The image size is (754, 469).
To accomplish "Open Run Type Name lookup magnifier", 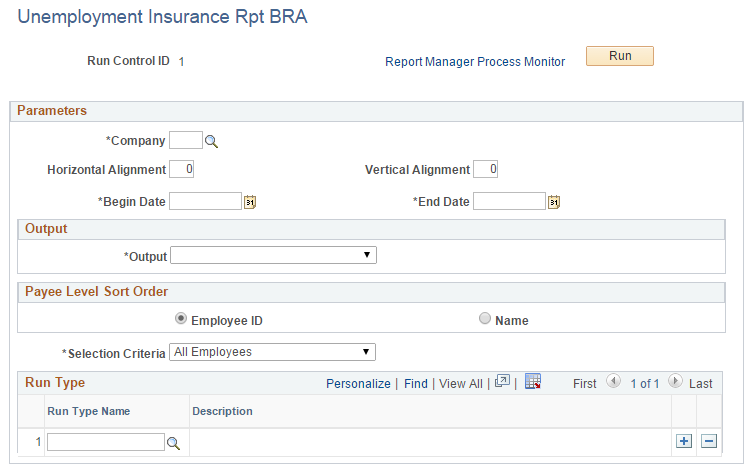I will click(173, 443).
